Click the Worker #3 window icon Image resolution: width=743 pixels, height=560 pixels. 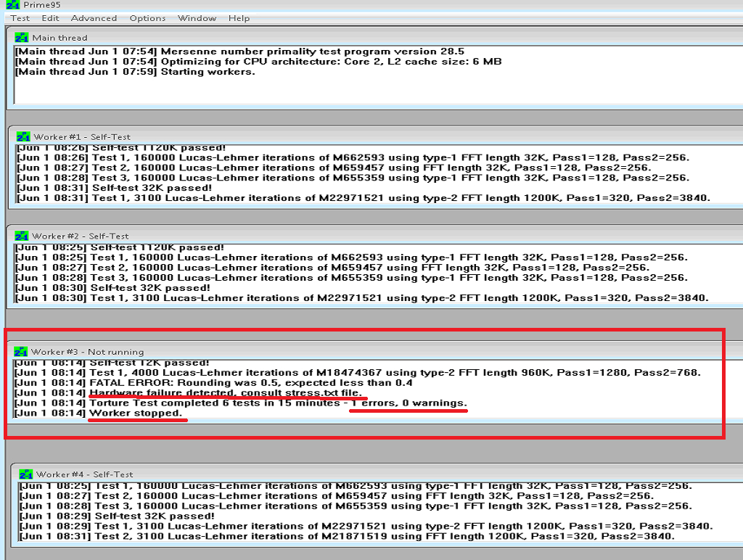pos(21,352)
